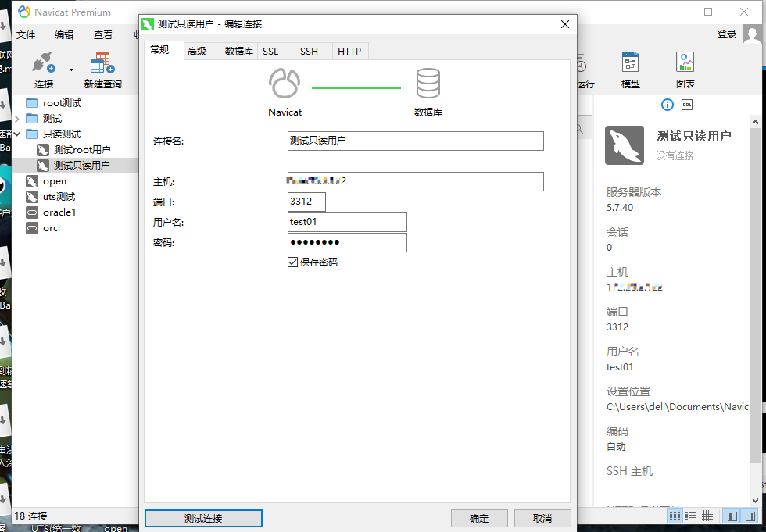Click the 服务器版本 value 5.7.40
Screen dimensions: 766x532
click(x=620, y=208)
